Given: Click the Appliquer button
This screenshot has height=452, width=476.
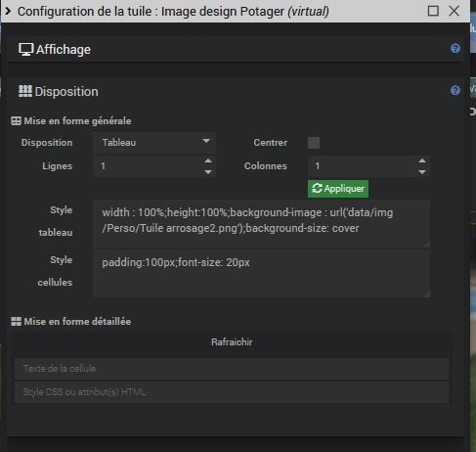Looking at the screenshot, I should pos(338,189).
